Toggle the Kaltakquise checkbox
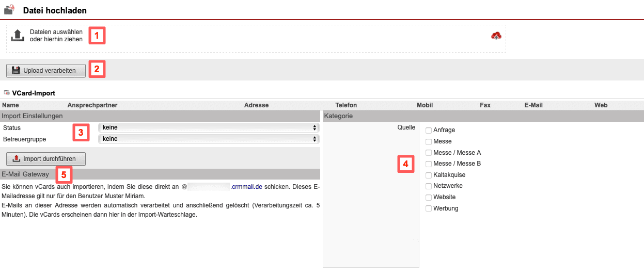This screenshot has width=644, height=275. pos(428,175)
